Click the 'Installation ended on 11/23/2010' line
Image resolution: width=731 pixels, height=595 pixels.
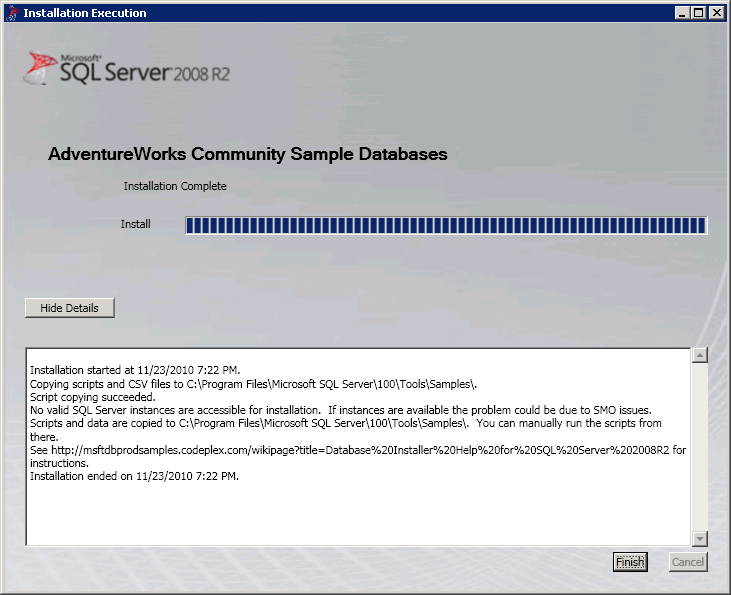click(134, 476)
